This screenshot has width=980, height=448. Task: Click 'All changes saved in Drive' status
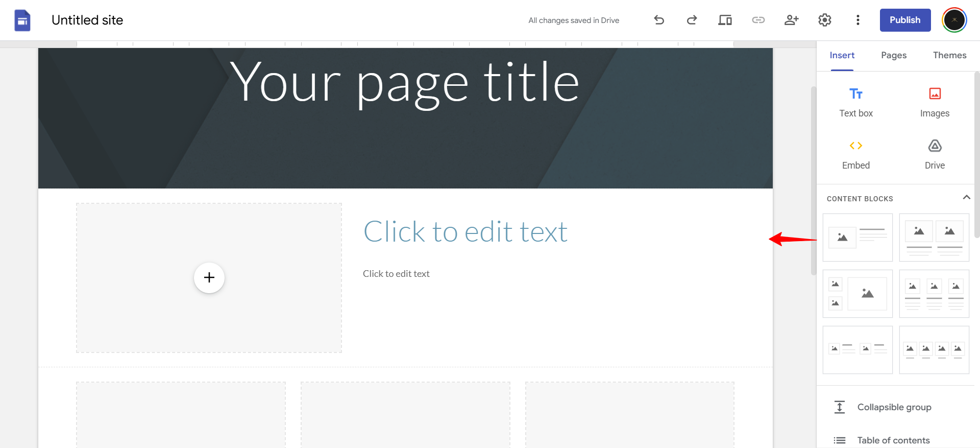click(574, 20)
